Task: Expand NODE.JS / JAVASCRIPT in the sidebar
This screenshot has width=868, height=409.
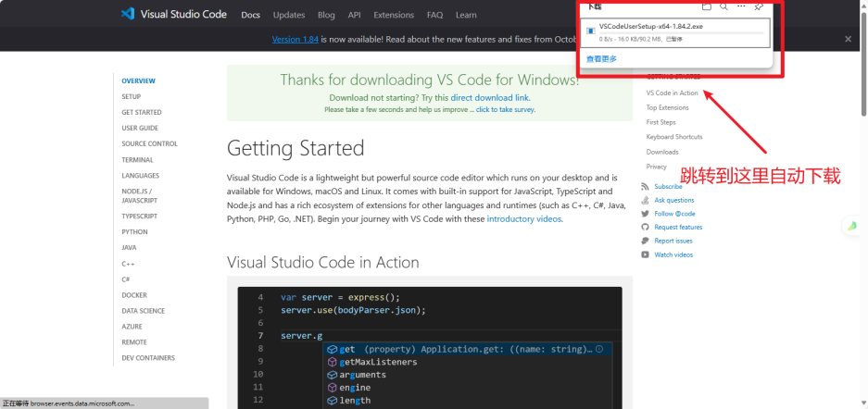Action: tap(140, 196)
